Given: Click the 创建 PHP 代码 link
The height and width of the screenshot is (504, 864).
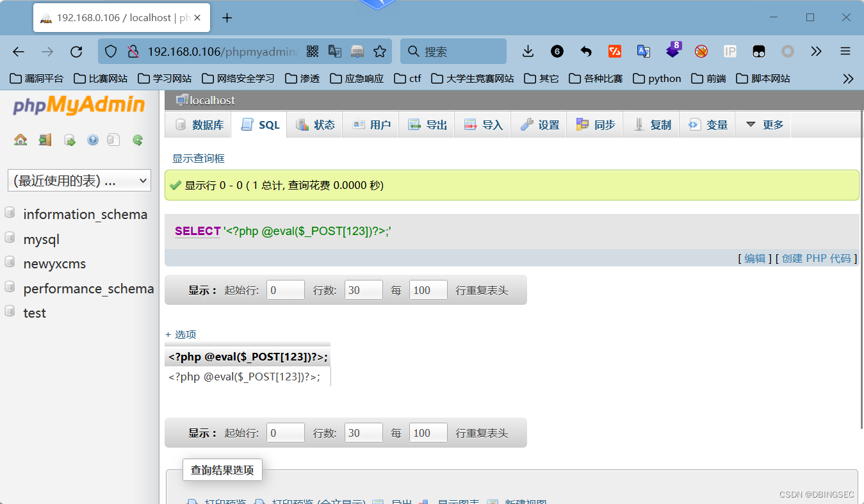Looking at the screenshot, I should click(x=817, y=258).
